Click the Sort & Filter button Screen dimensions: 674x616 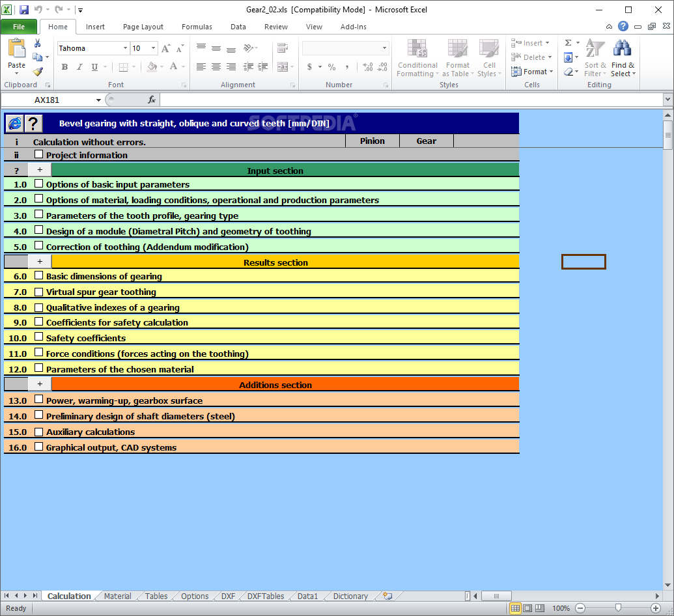[595, 58]
